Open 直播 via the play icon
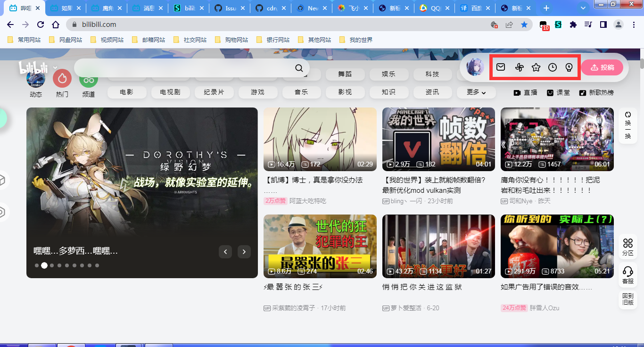This screenshot has width=644, height=347. (517, 92)
